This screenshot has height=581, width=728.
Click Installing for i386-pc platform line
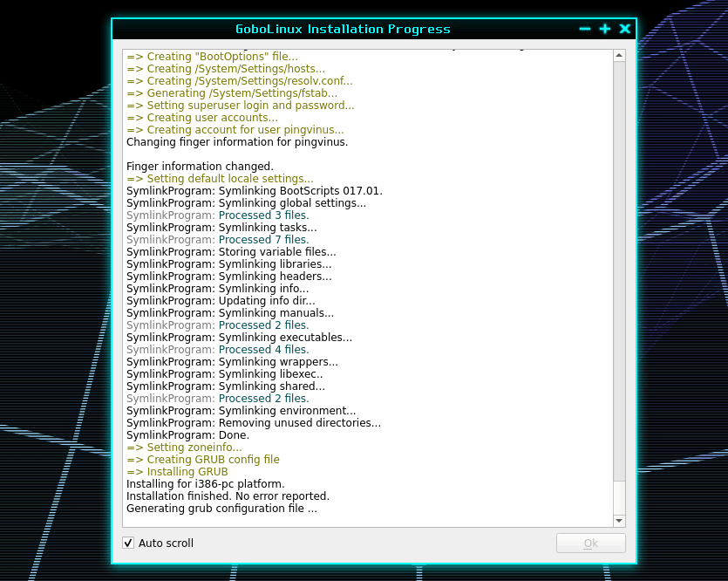point(206,484)
